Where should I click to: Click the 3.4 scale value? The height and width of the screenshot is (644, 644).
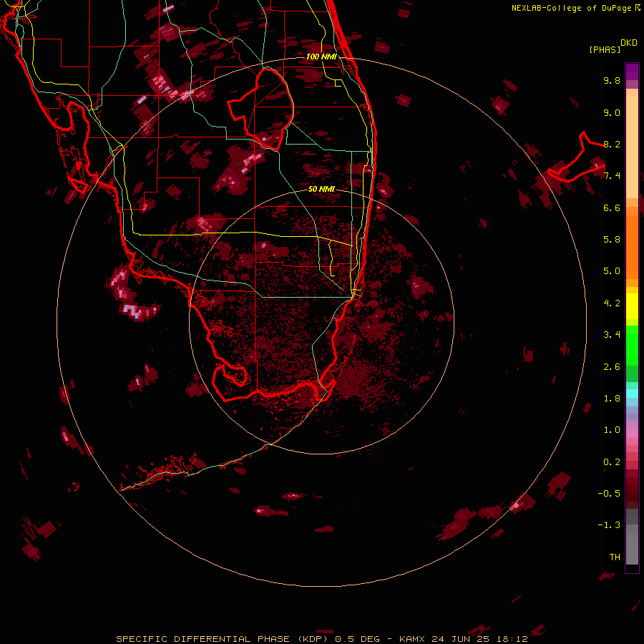point(612,335)
